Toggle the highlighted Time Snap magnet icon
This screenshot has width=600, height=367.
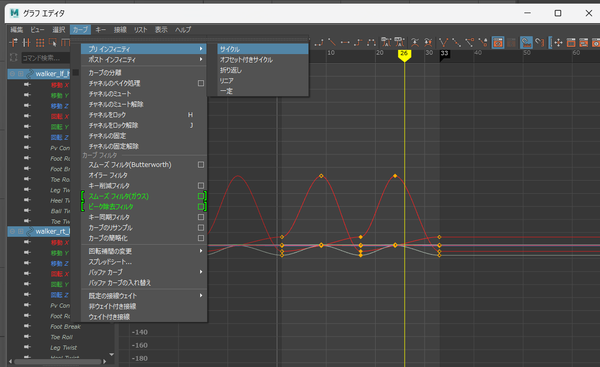click(x=527, y=42)
